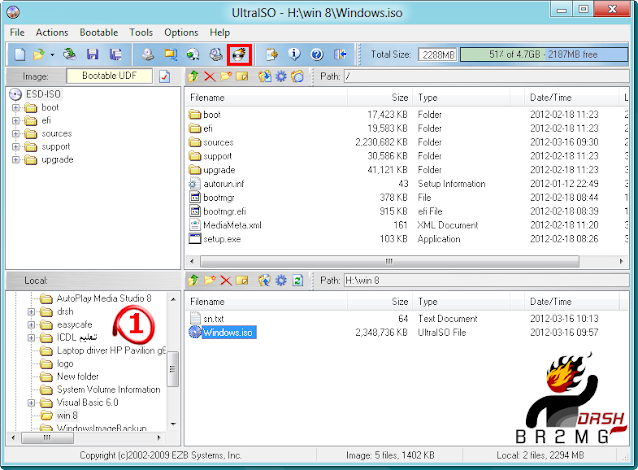Click the Open CD/DVD toolbar icon

70,54
